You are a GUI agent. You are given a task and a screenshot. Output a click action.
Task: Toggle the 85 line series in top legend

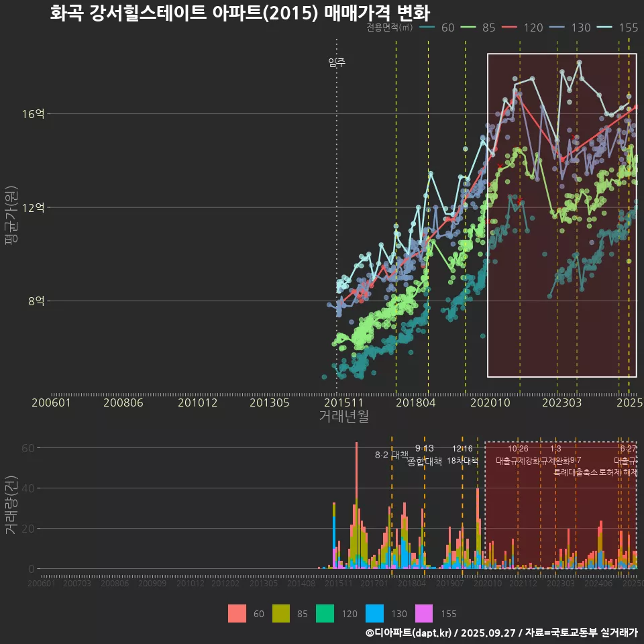478,28
